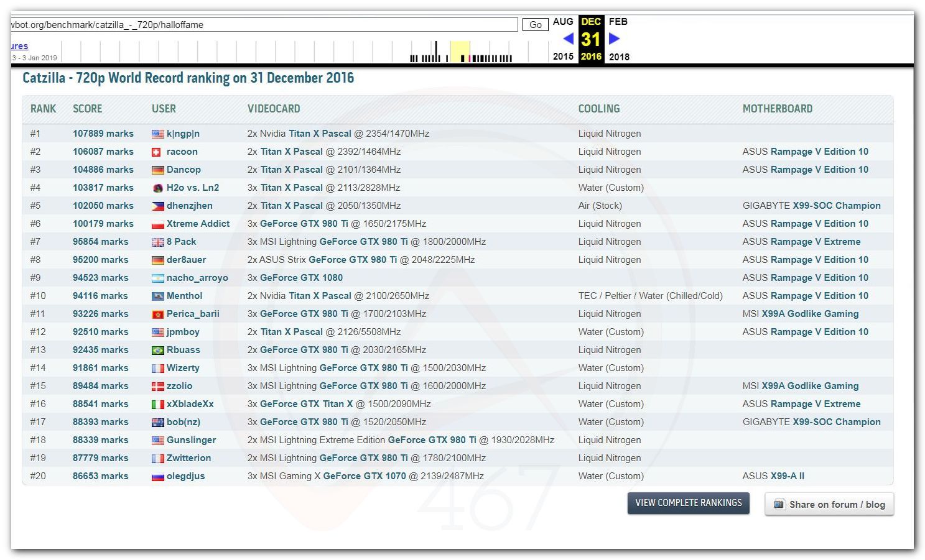Screen dimensions: 925x560
Task: Click the VIDEOCARD column header
Action: click(274, 109)
